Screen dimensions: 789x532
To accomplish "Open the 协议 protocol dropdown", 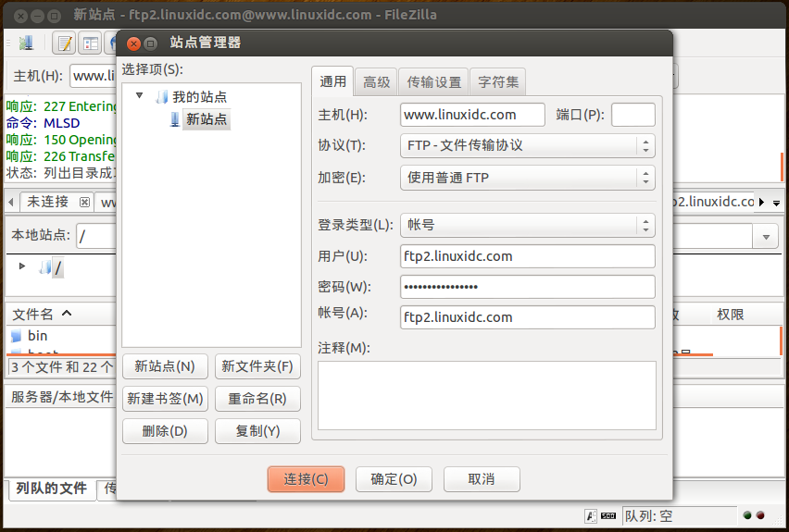I will pos(527,146).
